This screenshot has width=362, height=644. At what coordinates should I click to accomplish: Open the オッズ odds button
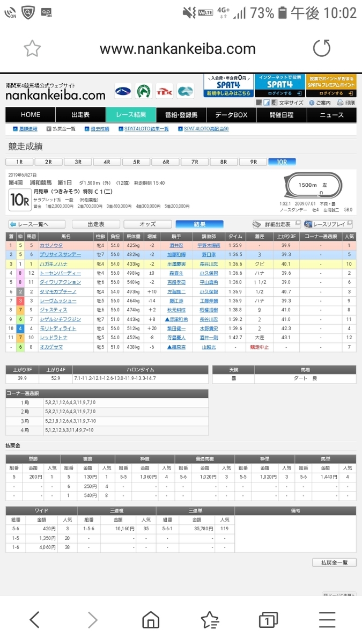click(x=147, y=224)
